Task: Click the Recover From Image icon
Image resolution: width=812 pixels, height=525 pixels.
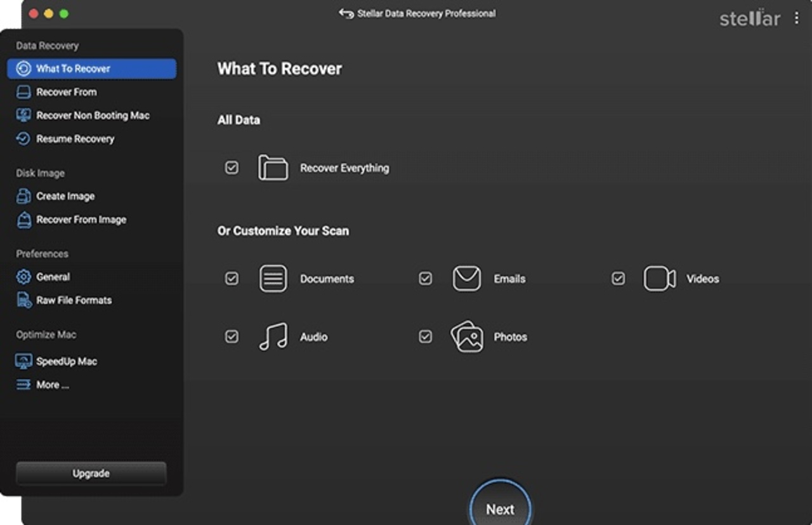Action: coord(23,220)
